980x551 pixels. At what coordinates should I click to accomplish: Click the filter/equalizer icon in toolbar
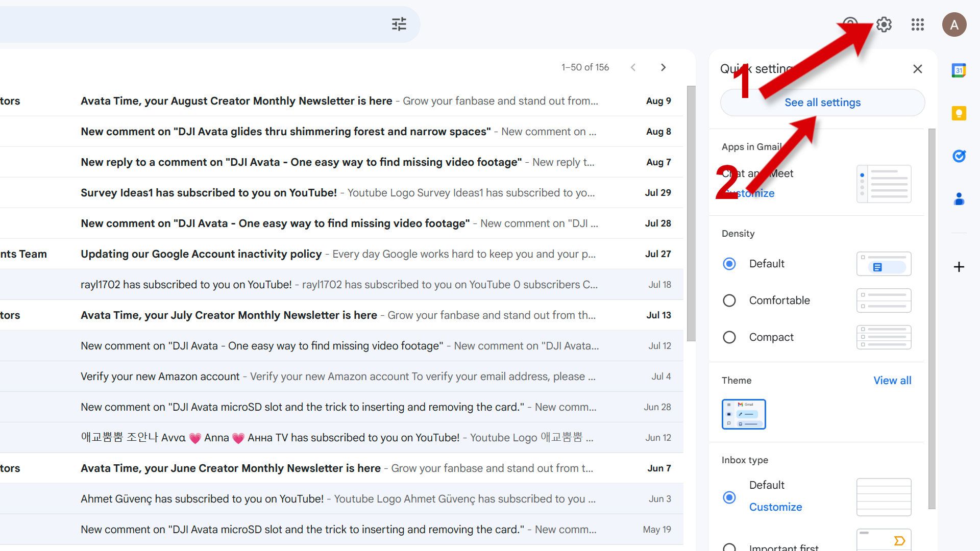tap(399, 24)
